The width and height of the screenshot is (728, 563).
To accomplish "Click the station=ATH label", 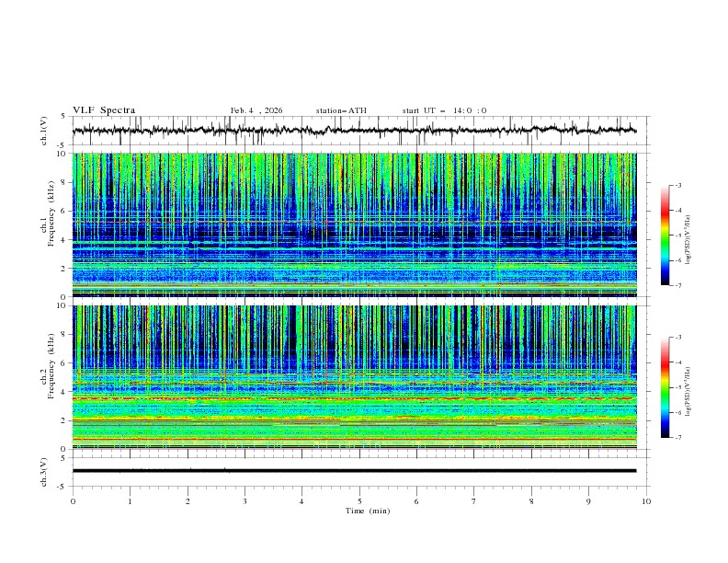I will click(x=341, y=110).
